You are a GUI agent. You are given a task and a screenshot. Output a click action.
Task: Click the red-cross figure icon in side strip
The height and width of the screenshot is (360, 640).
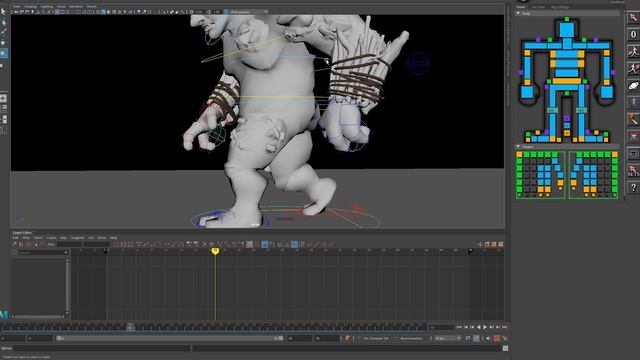[633, 137]
